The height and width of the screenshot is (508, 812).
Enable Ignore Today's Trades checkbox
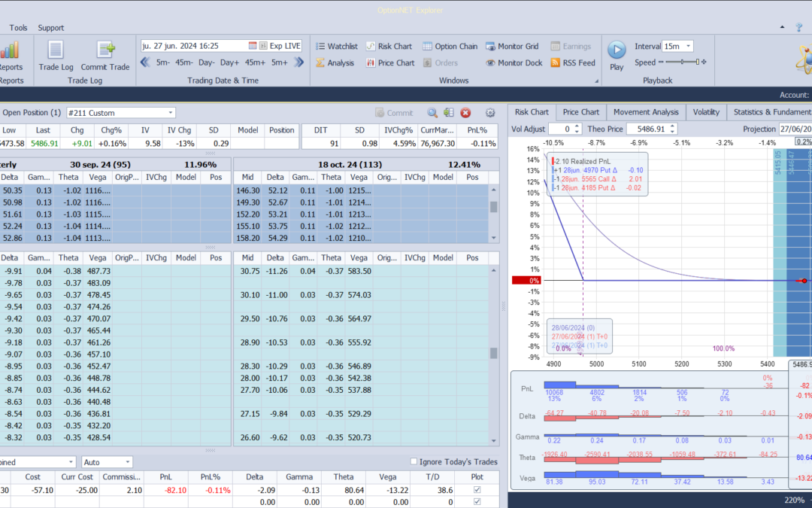414,462
